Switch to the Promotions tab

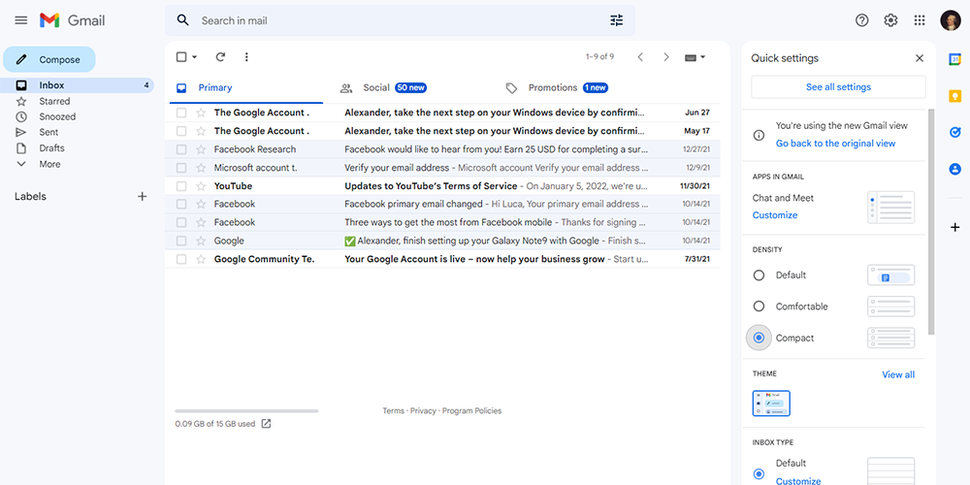pos(556,88)
